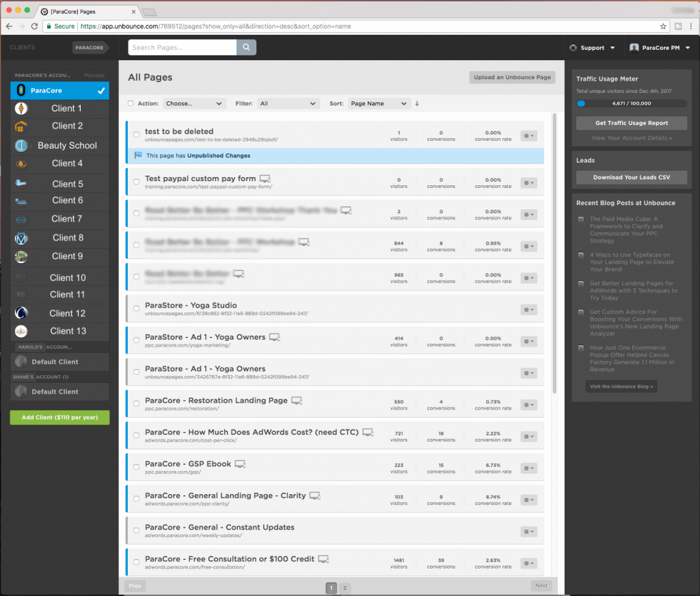This screenshot has height=596, width=700.
Task: Click the Traffic Usage Meter progress bar
Action: pos(631,104)
